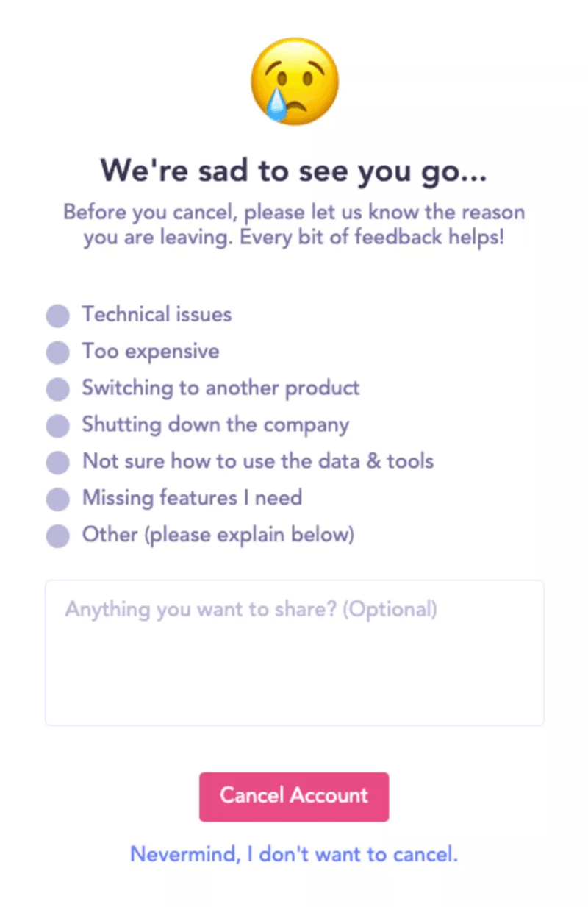Select 'Not sure how to use the data & tools'
The height and width of the screenshot is (907, 588).
point(57,462)
